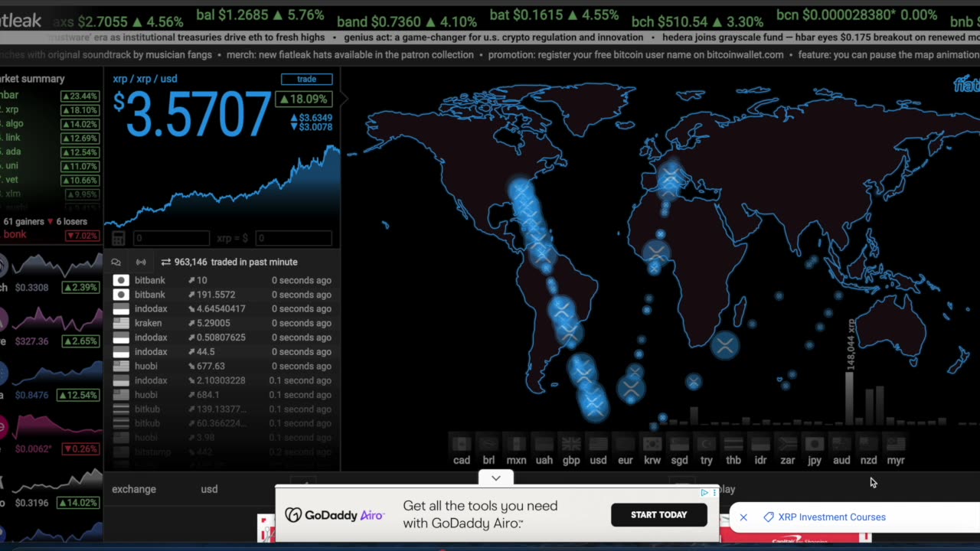Click the tag icon beside XRP Investment Courses
Image resolution: width=980 pixels, height=551 pixels.
coord(769,517)
